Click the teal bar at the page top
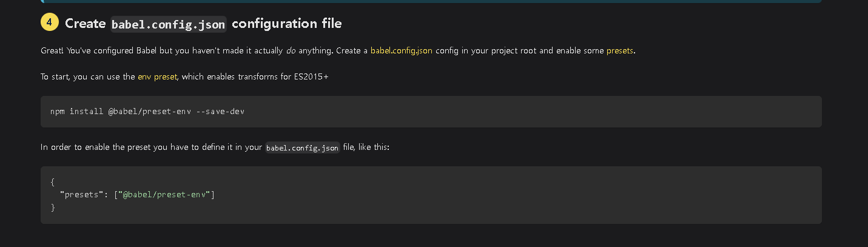The image size is (868, 247). pos(431,1)
